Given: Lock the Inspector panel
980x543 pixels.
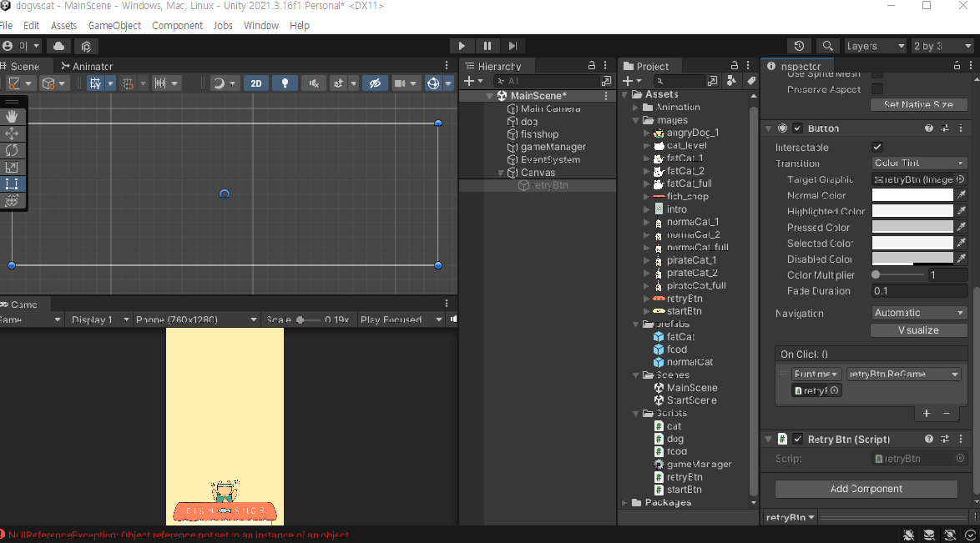Looking at the screenshot, I should click(957, 66).
